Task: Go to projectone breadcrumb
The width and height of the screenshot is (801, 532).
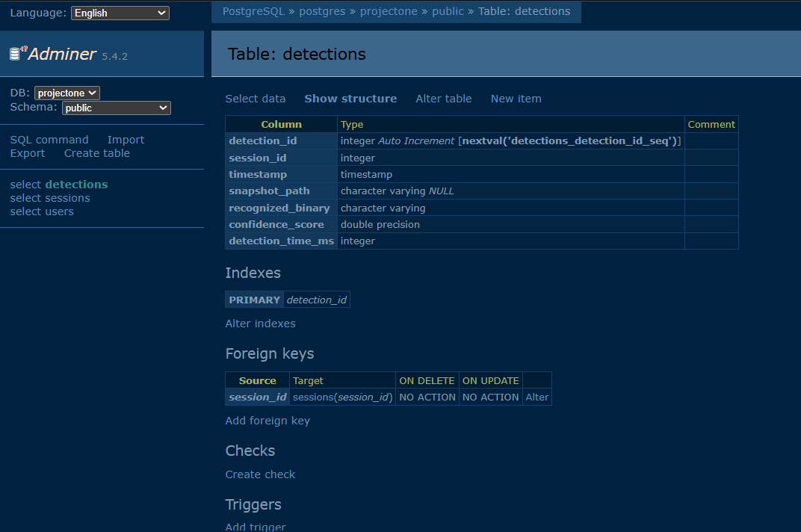Action: [x=389, y=11]
